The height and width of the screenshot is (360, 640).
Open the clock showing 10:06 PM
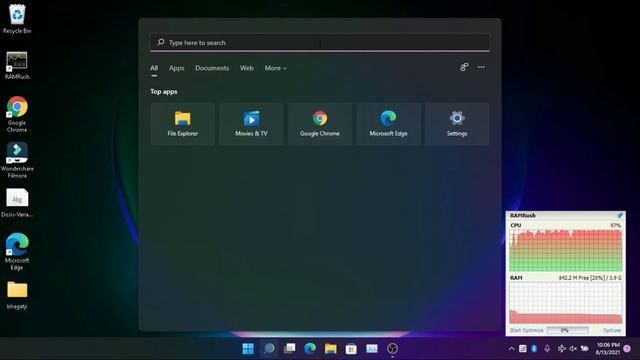click(x=608, y=349)
